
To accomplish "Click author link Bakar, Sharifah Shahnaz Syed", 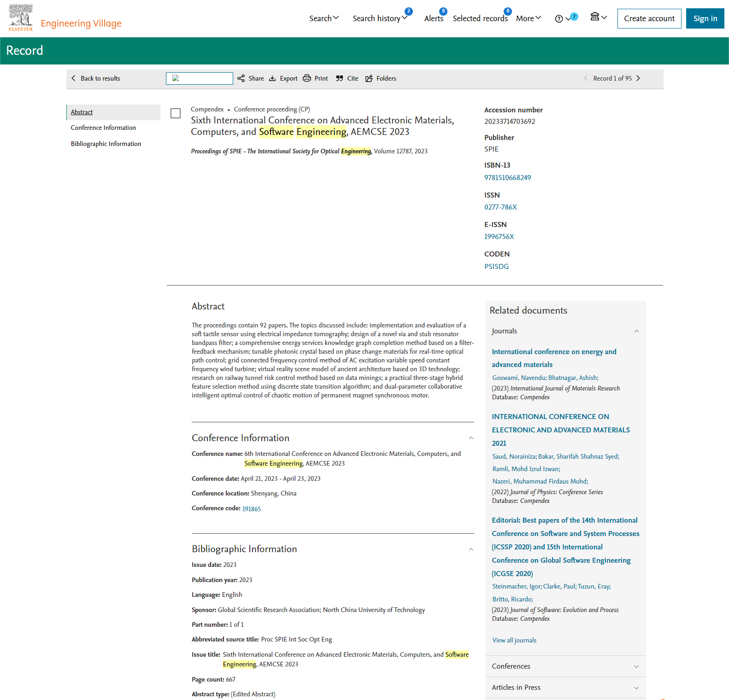I will coord(578,456).
